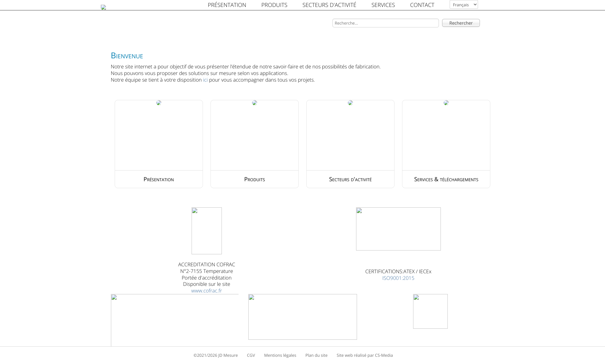Open the Produits card
The height and width of the screenshot is (364, 605).
[x=255, y=144]
